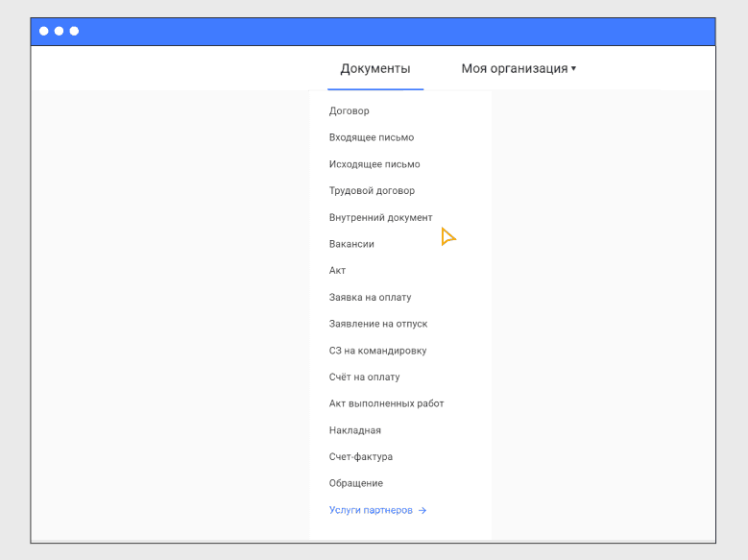Click the Акт menu entry
Screen dimensions: 748x560
pos(337,270)
